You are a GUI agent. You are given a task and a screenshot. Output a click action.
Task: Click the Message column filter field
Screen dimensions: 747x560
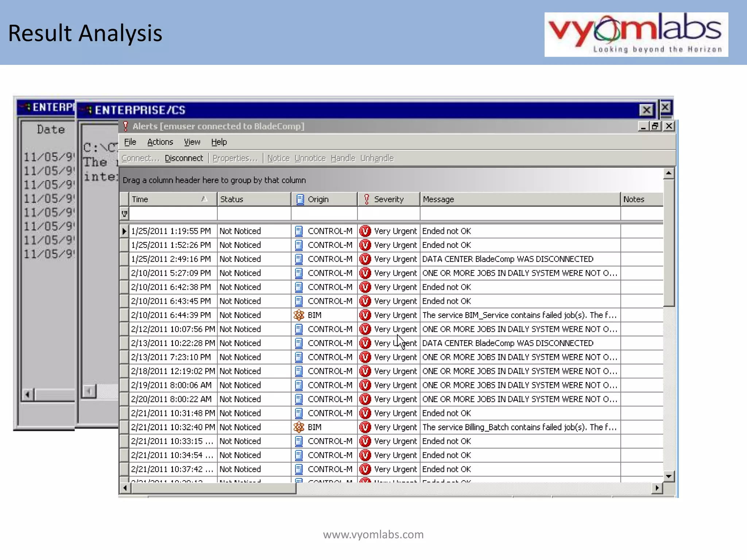point(520,214)
